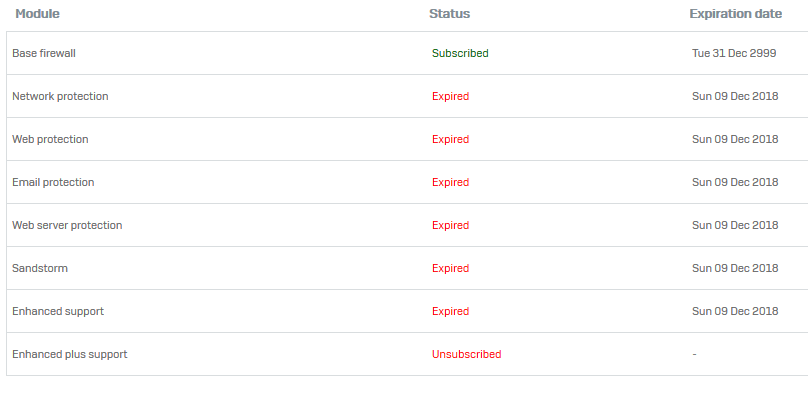Select the Base firewall module row
808x401 pixels.
[44, 53]
